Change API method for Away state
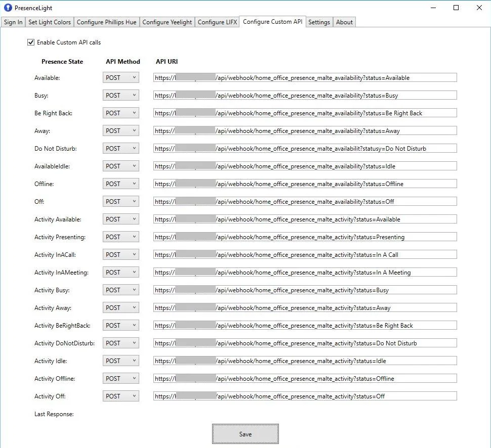This screenshot has width=491, height=448. click(121, 131)
